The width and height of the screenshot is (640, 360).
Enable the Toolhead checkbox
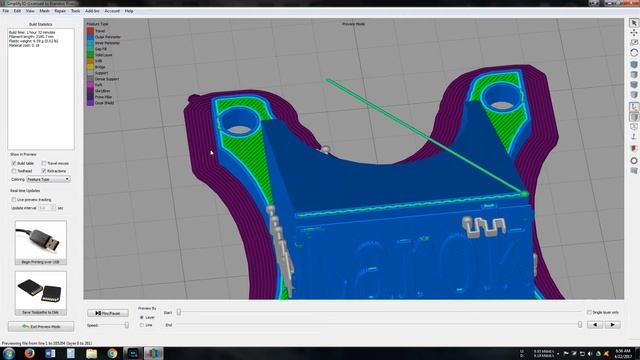coord(14,171)
